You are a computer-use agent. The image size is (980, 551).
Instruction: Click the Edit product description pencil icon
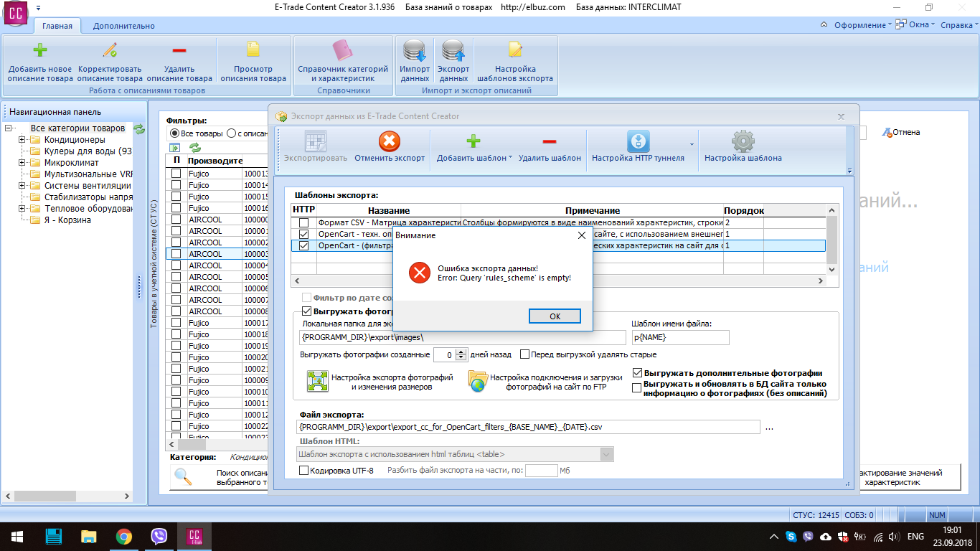click(x=110, y=50)
